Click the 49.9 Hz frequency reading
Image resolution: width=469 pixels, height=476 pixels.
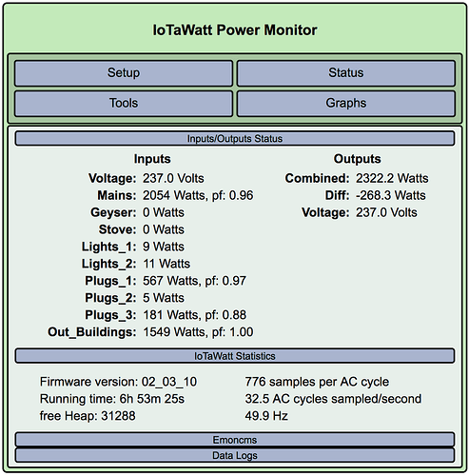click(x=266, y=416)
